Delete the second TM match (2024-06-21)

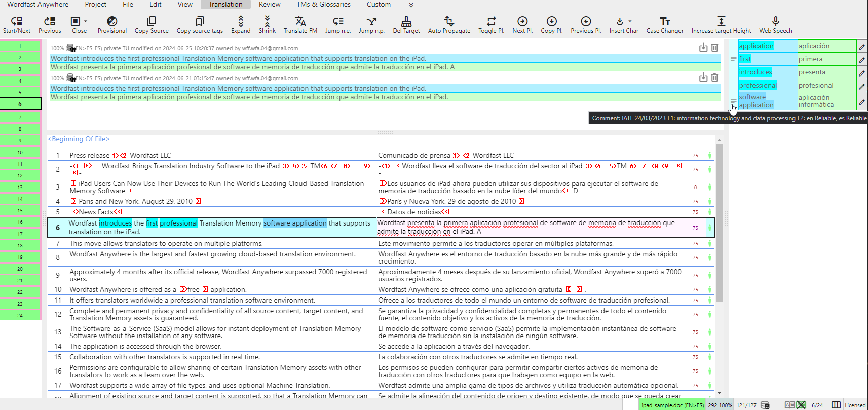(714, 78)
